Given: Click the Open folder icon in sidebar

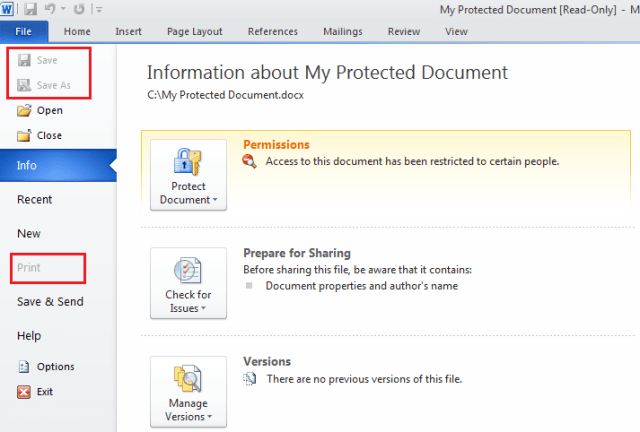Looking at the screenshot, I should pyautogui.click(x=25, y=110).
